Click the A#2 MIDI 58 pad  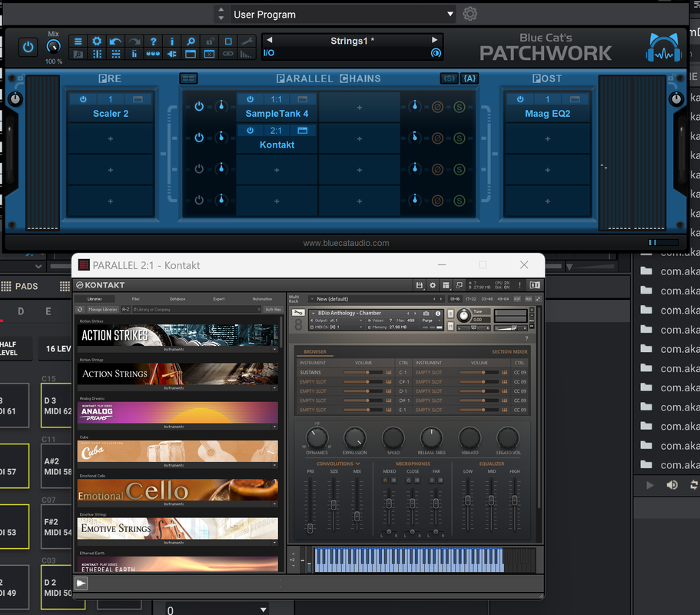point(58,467)
